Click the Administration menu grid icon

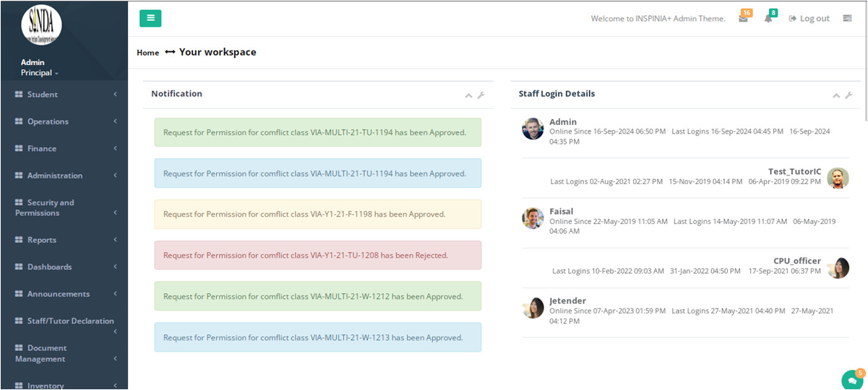pos(20,175)
